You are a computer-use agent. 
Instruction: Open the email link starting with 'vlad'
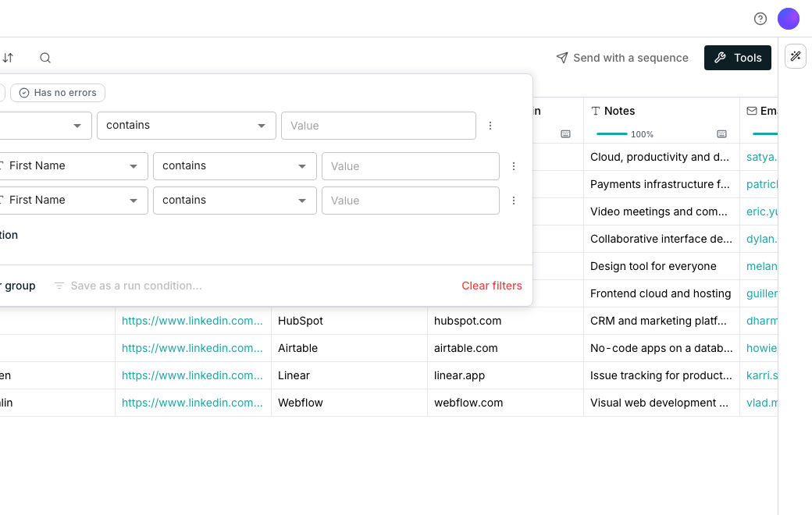click(x=762, y=403)
